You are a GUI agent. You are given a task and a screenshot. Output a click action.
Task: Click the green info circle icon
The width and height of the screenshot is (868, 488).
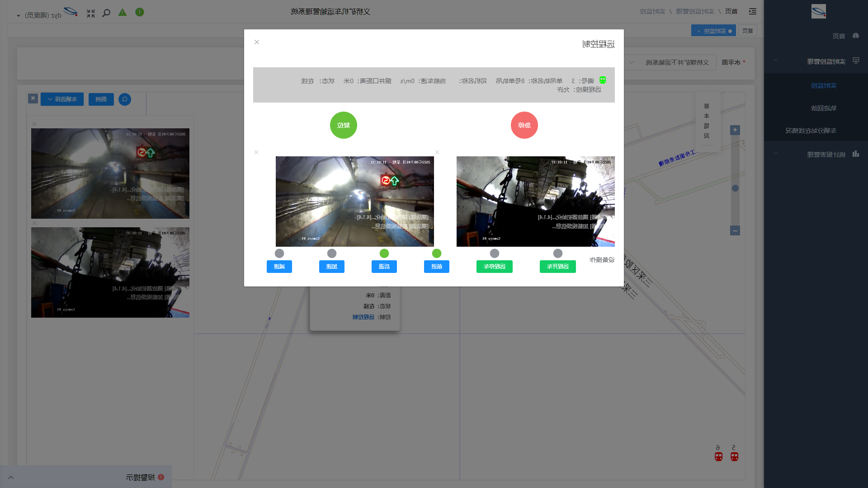140,12
